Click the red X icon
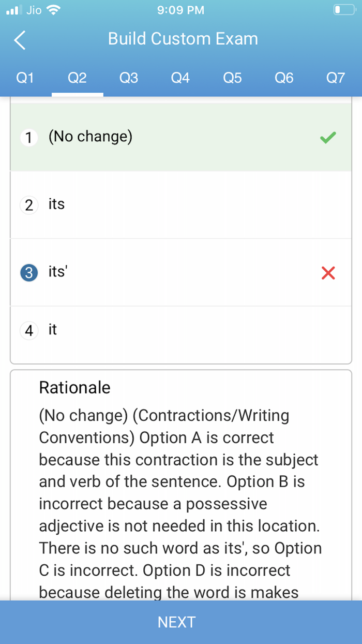This screenshot has height=644, width=362. pyautogui.click(x=328, y=273)
